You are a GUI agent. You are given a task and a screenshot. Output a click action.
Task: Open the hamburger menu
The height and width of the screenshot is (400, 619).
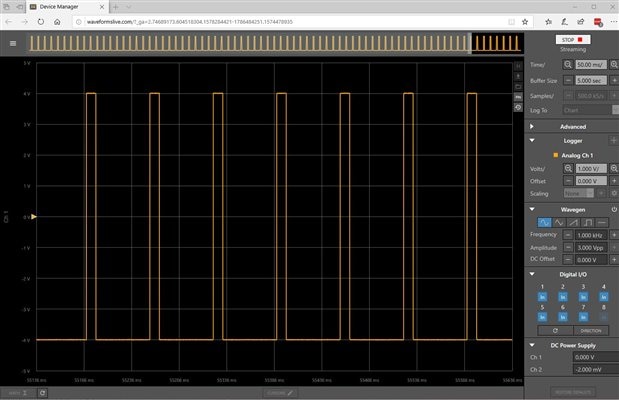(x=12, y=43)
